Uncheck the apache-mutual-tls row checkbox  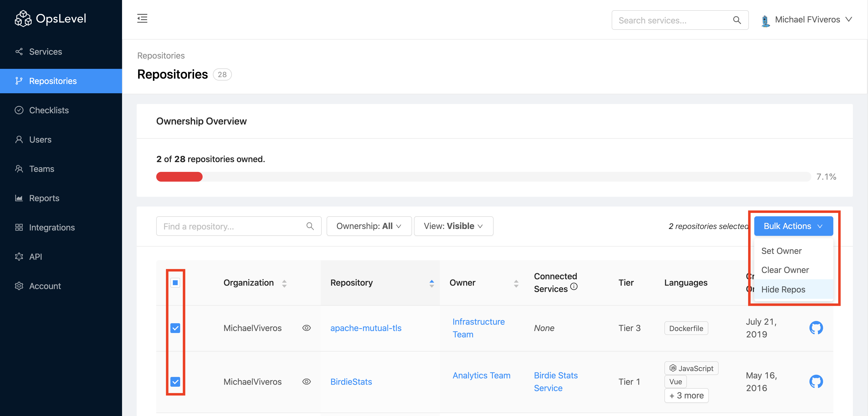point(175,328)
